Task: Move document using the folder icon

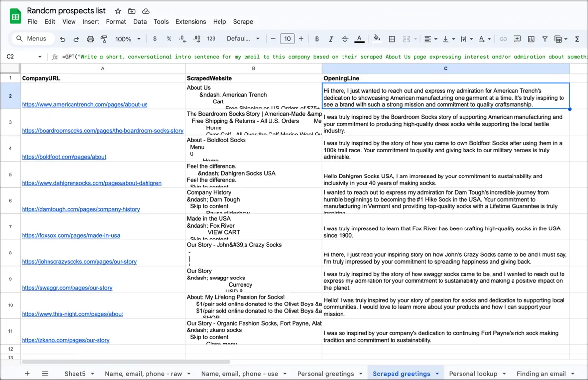Action: (x=132, y=11)
